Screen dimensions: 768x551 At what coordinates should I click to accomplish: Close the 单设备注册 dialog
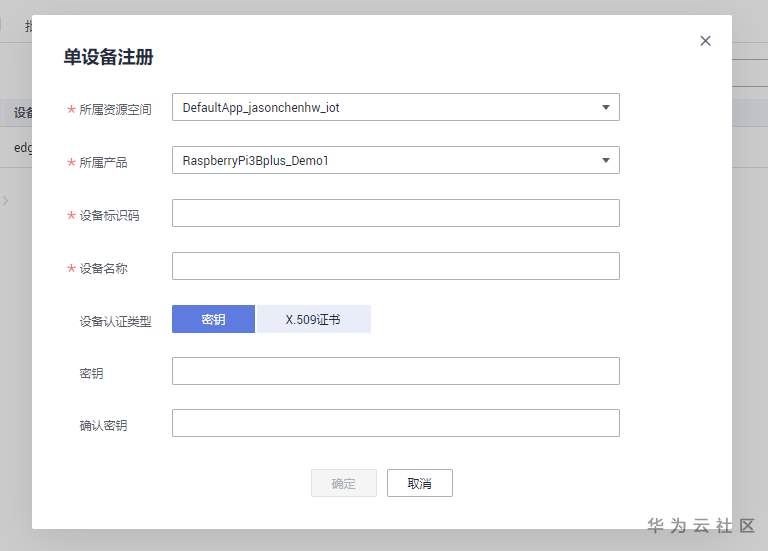(x=705, y=41)
